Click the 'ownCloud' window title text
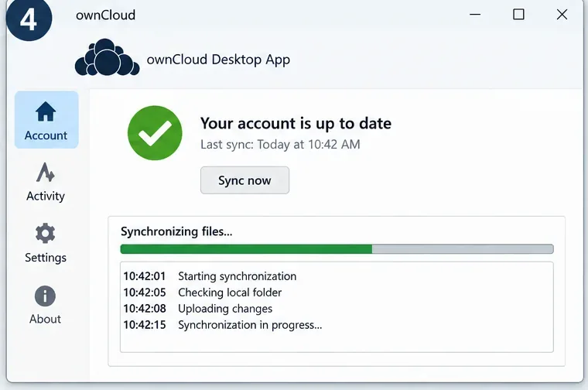 105,15
